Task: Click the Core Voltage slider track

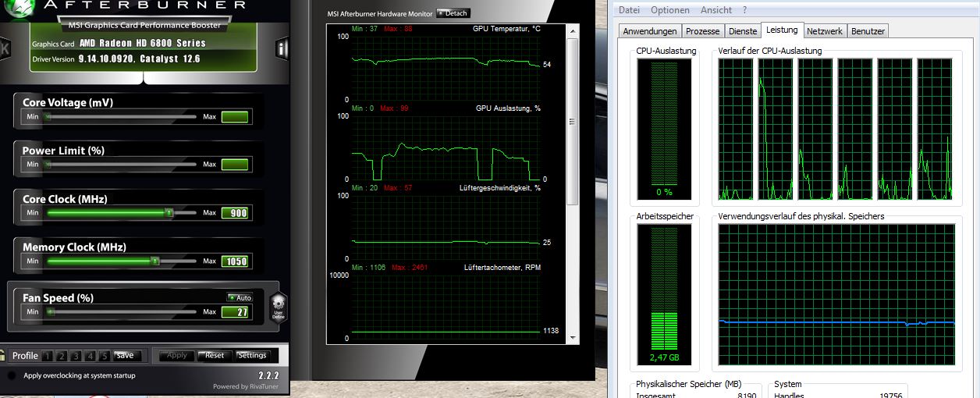Action: pyautogui.click(x=120, y=117)
